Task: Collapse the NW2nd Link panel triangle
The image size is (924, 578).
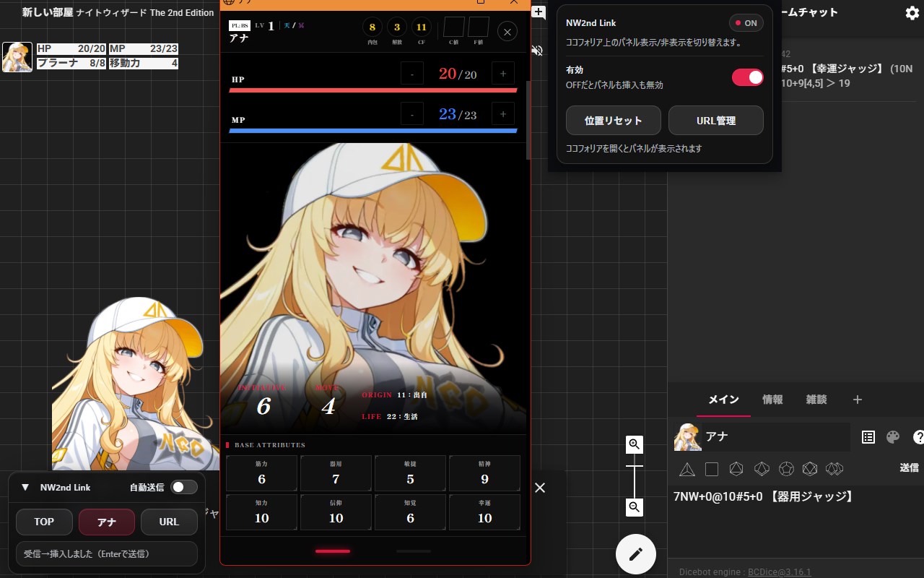Action: [25, 487]
